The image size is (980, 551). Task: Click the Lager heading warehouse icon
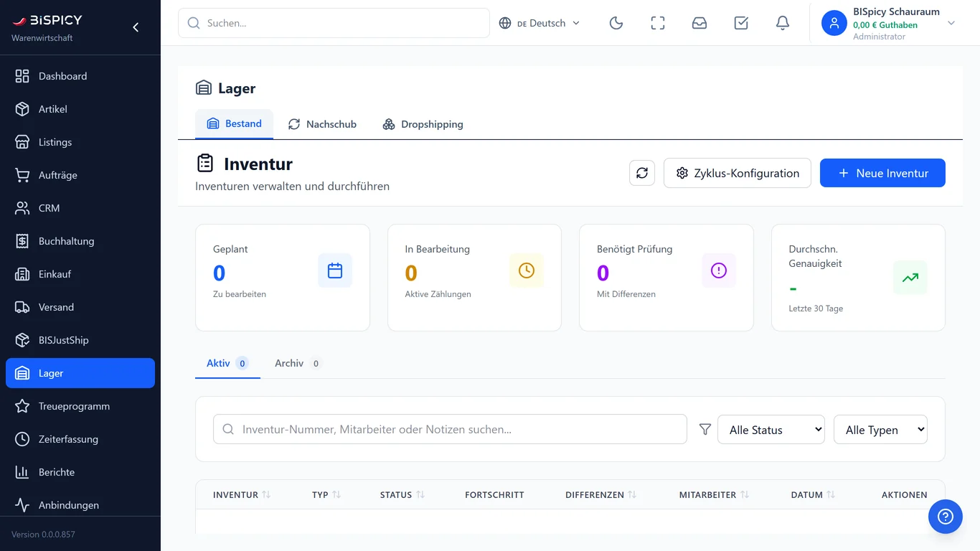click(x=204, y=88)
